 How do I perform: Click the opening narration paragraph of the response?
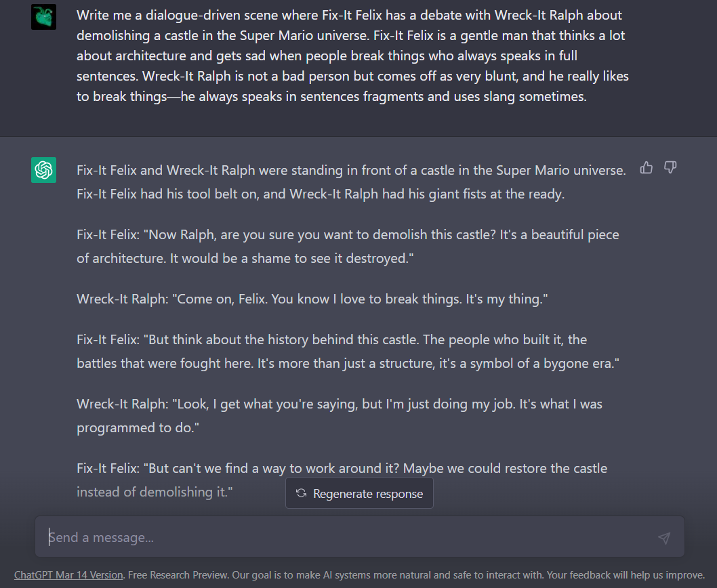tap(351, 182)
